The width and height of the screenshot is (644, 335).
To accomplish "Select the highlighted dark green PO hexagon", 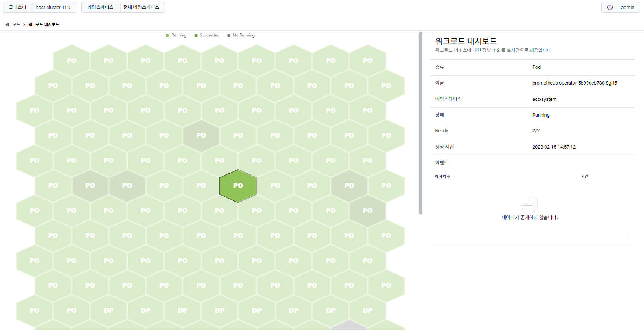I will click(x=238, y=186).
